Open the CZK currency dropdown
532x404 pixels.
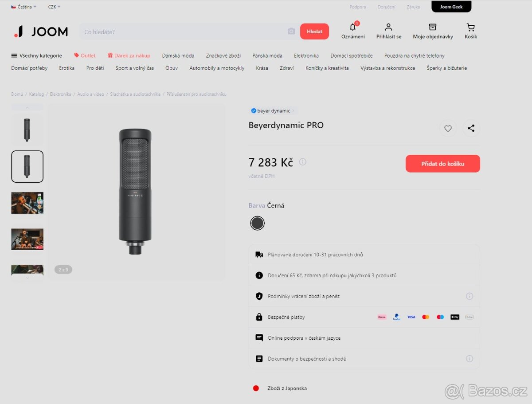point(53,7)
